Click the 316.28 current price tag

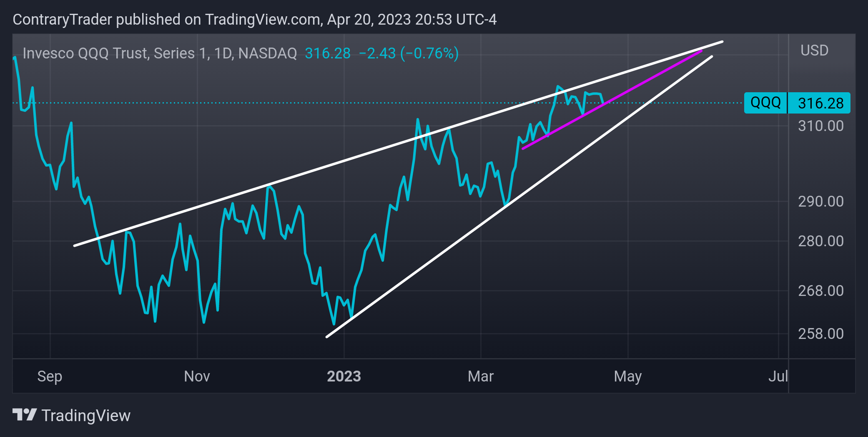(819, 103)
